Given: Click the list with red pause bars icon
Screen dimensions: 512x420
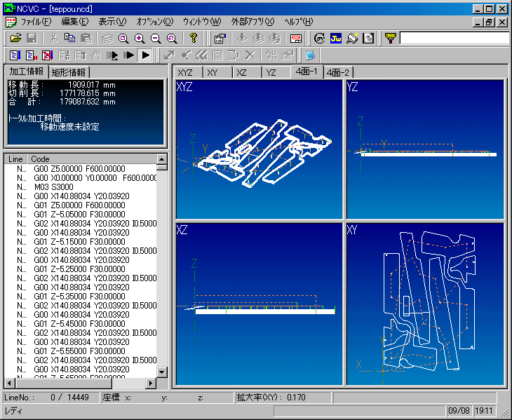Looking at the screenshot, I should pos(32,55).
